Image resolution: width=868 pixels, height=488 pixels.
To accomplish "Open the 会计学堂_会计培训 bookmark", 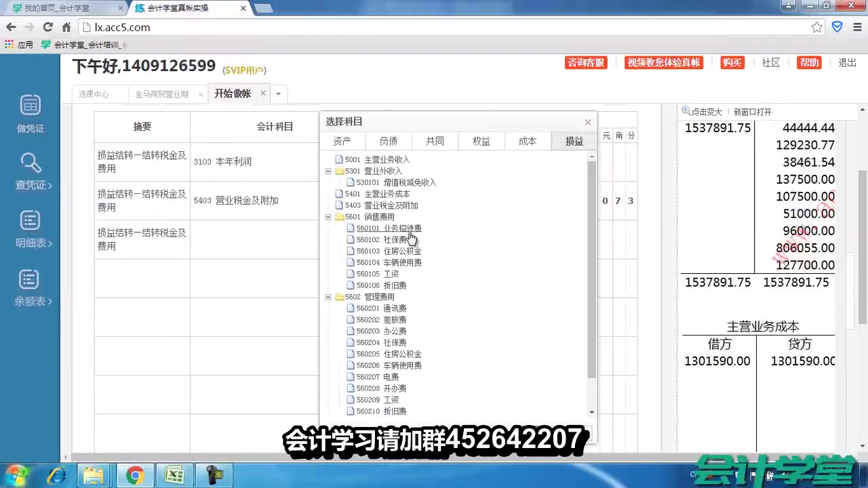I will (x=84, y=45).
